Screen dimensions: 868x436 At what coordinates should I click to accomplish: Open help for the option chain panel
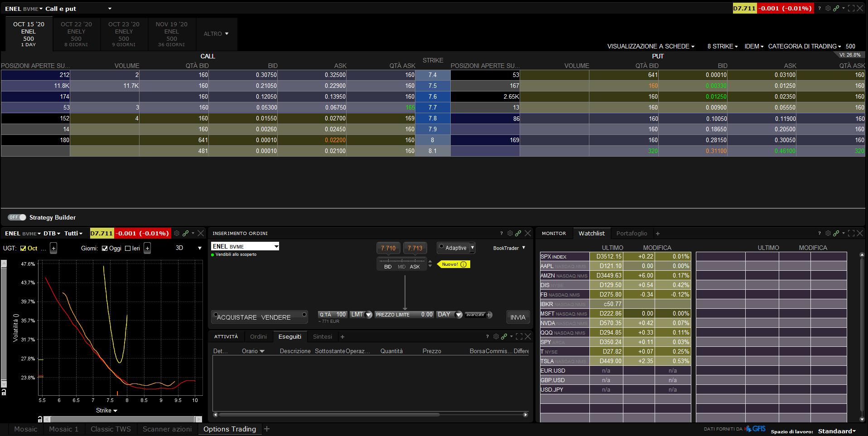pos(819,8)
